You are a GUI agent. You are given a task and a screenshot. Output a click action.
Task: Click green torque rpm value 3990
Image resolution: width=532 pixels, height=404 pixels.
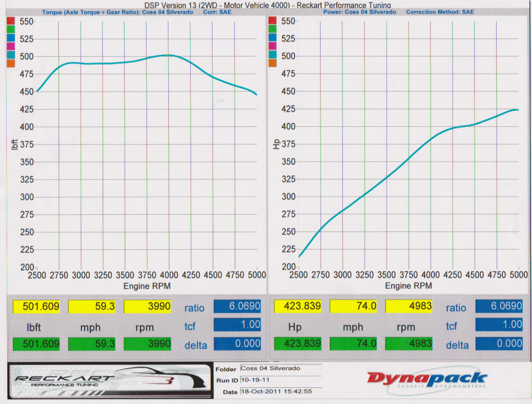pos(147,344)
